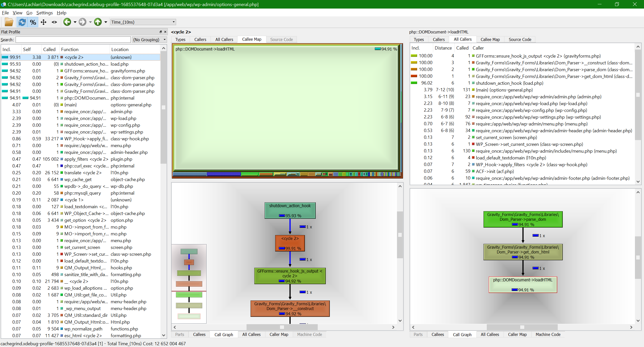The width and height of the screenshot is (644, 347).
Task: Click the shutdown_action_hook node in the call graph
Action: [290, 210]
